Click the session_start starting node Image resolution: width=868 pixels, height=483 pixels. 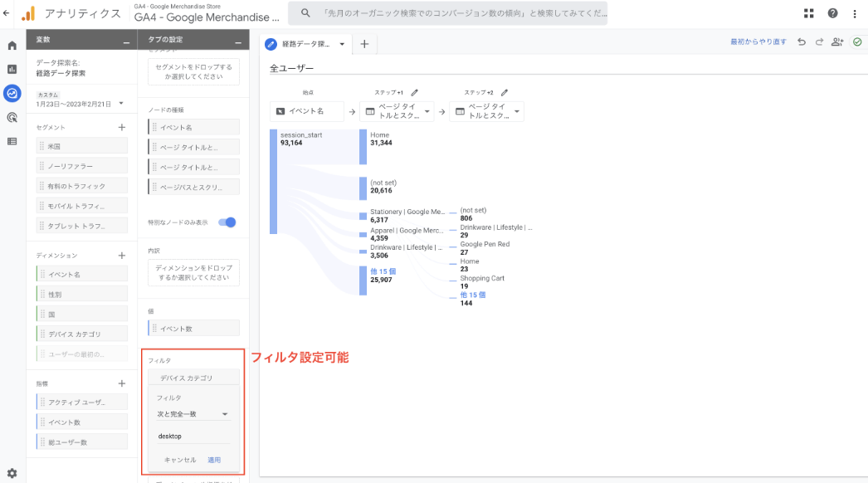click(274, 182)
